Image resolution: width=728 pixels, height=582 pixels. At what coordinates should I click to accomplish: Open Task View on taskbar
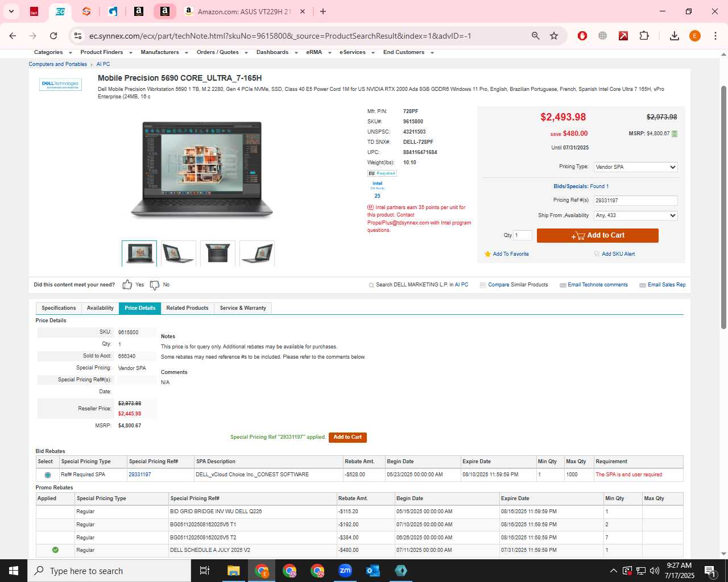[x=205, y=571]
